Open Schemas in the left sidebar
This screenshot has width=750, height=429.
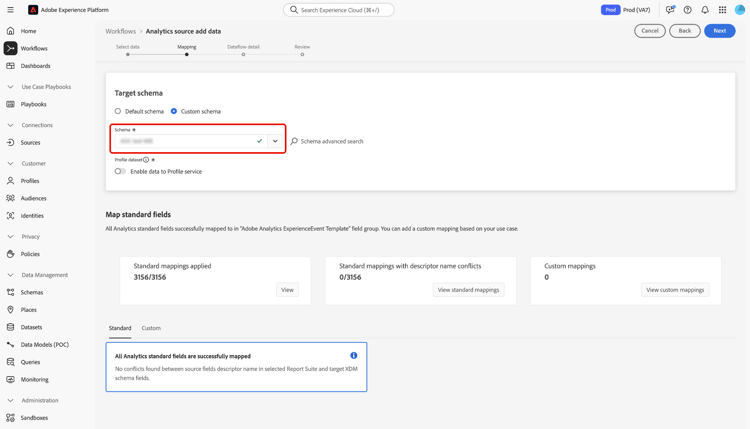coord(32,292)
